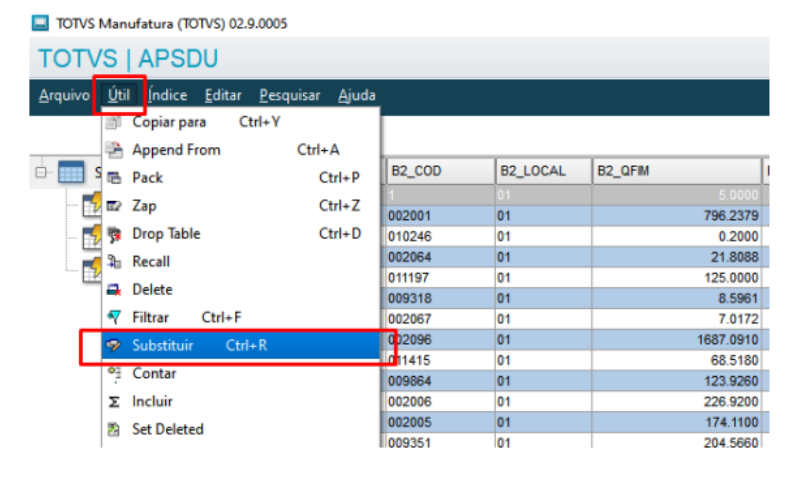The width and height of the screenshot is (798, 479).
Task: Select the Contar menu entry
Action: point(241,374)
